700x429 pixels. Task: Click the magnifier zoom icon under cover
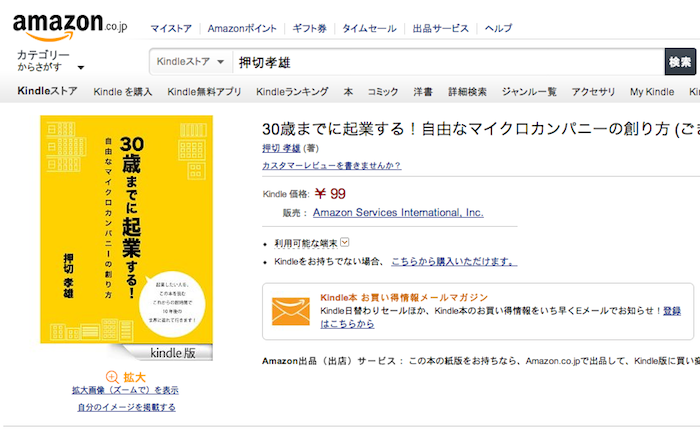tap(112, 377)
